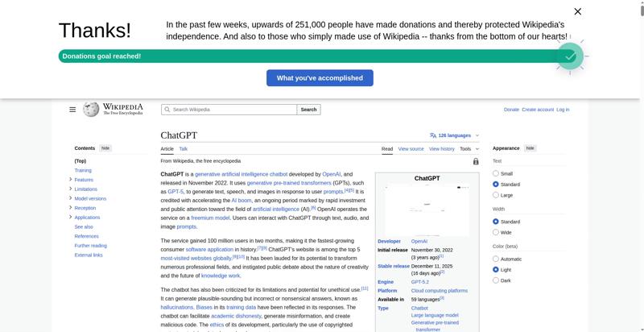Open the Tools dropdown menu

[x=468, y=149]
